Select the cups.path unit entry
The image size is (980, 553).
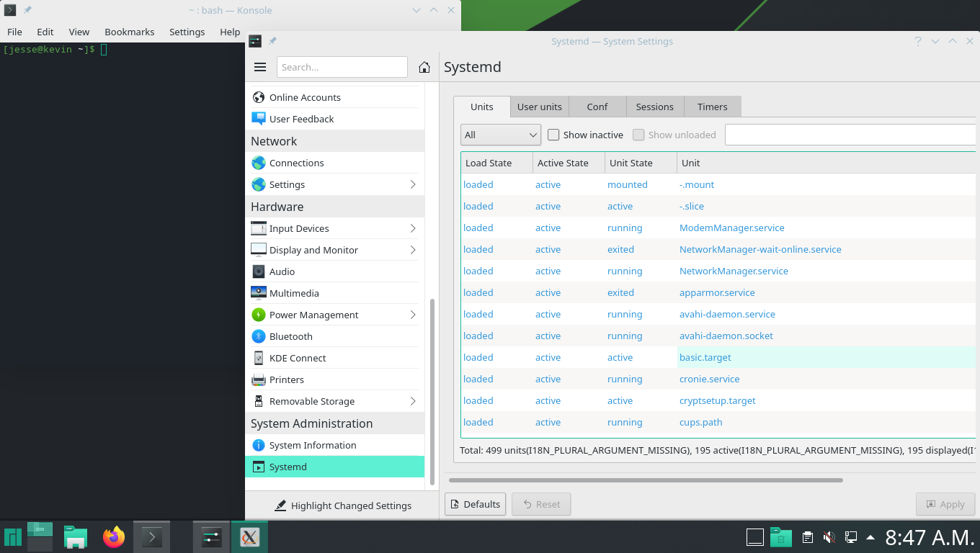[718, 422]
